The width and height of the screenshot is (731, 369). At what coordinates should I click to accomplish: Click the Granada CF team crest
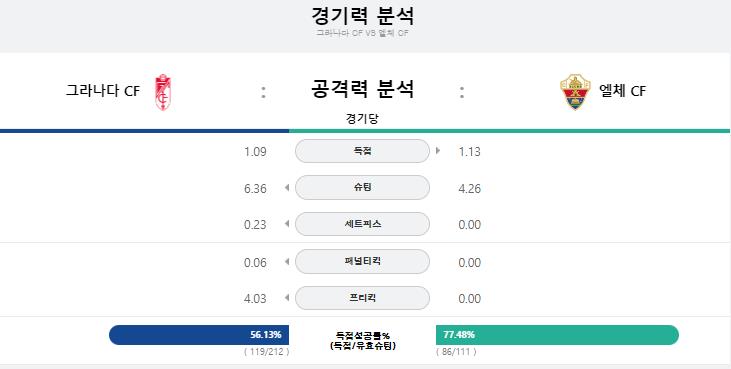point(163,92)
